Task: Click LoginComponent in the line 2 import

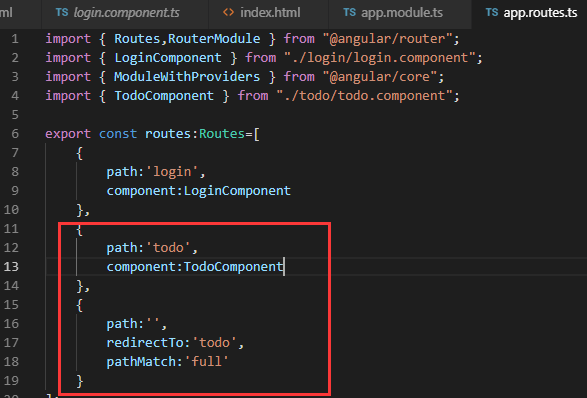Action: (x=168, y=58)
